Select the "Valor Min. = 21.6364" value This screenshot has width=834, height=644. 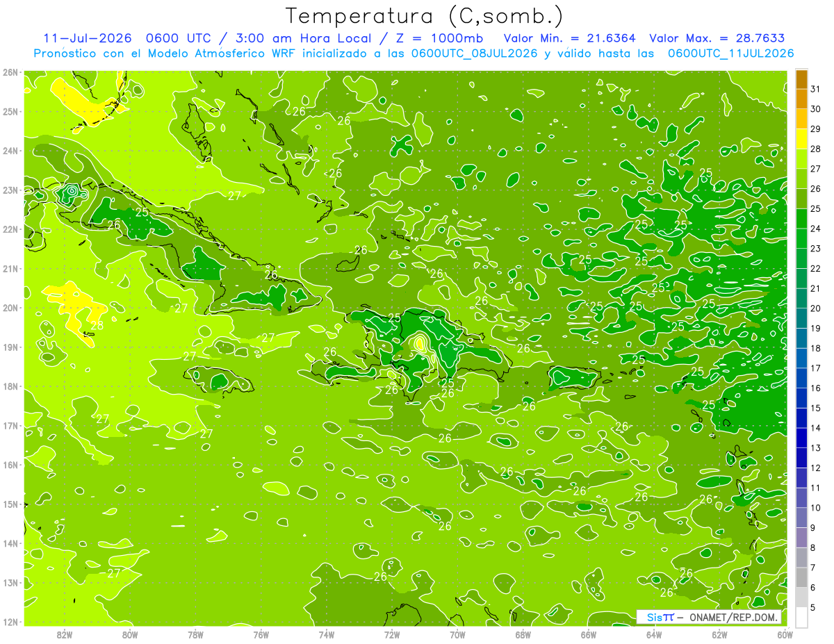pos(569,38)
